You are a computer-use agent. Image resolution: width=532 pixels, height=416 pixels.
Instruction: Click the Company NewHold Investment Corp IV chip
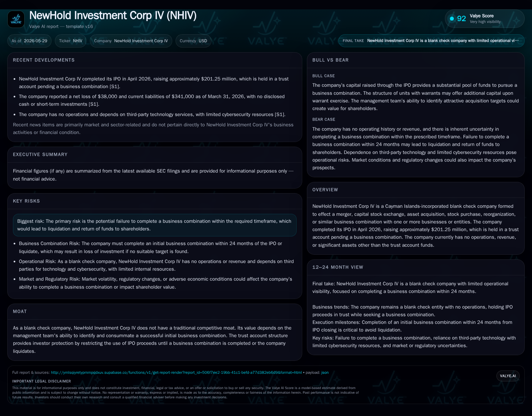point(131,41)
